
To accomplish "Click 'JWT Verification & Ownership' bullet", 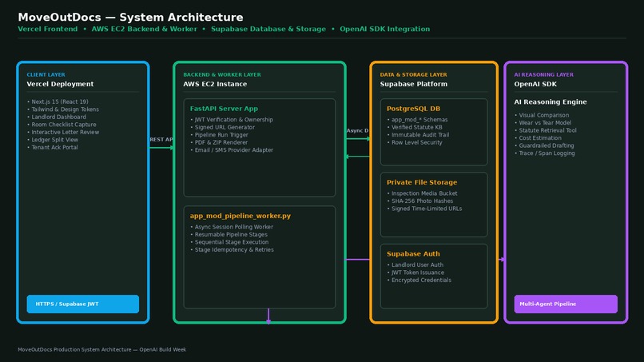I will point(232,120).
